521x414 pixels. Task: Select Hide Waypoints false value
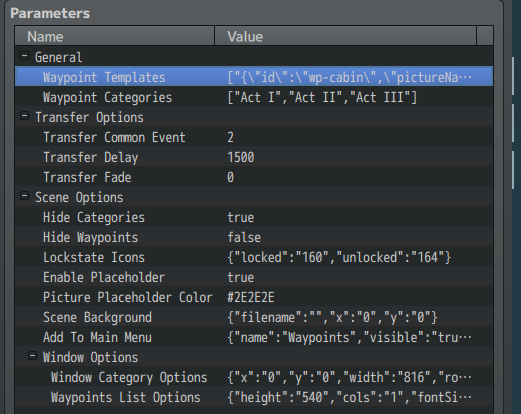[x=244, y=237]
